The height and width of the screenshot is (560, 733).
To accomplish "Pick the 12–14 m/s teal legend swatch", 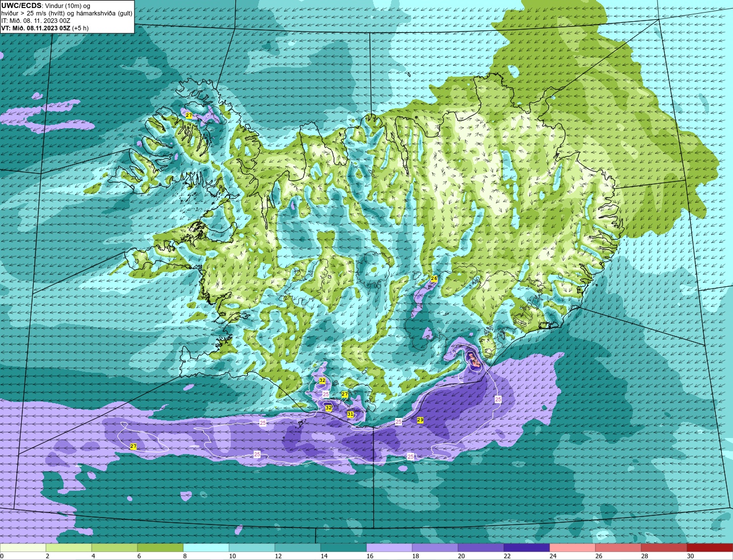I will coord(298,548).
